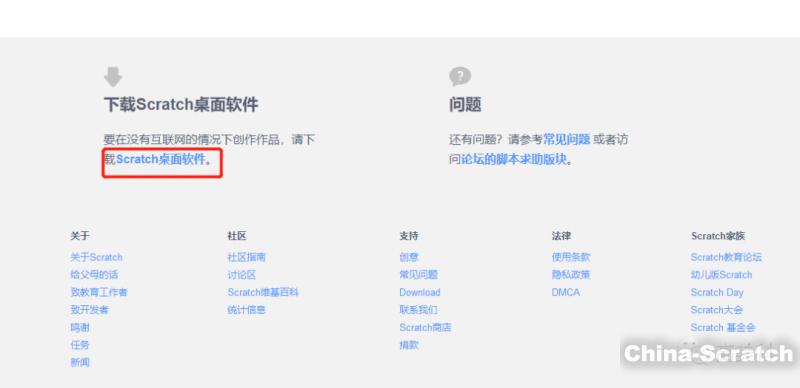Go to 讨论区 forum link
This screenshot has width=800, height=388.
click(242, 275)
